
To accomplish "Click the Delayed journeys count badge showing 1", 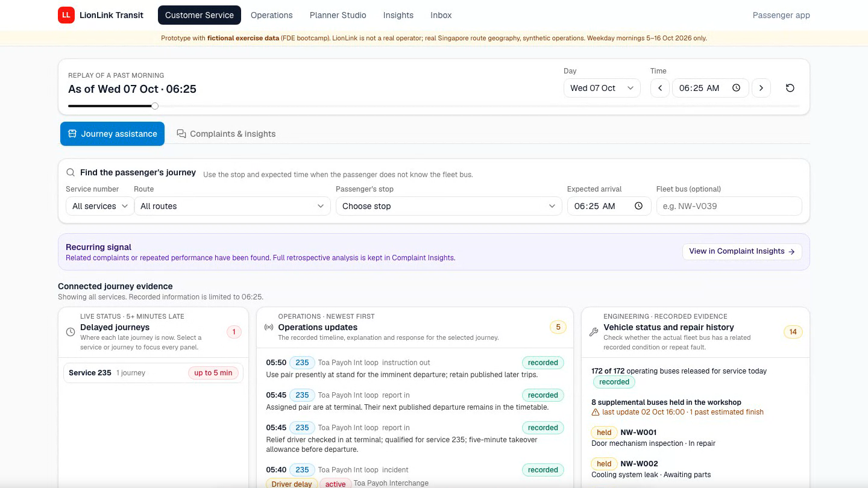I will (233, 331).
